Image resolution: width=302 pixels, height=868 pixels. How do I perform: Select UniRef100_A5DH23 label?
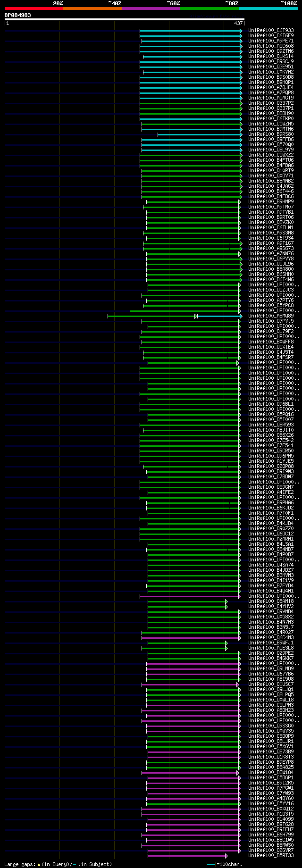pyautogui.click(x=271, y=710)
